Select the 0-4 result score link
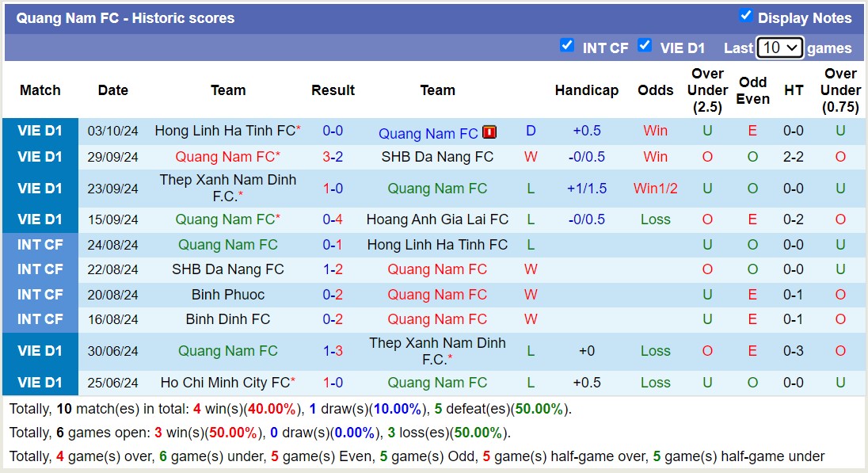The height and width of the screenshot is (473, 868). tap(333, 219)
